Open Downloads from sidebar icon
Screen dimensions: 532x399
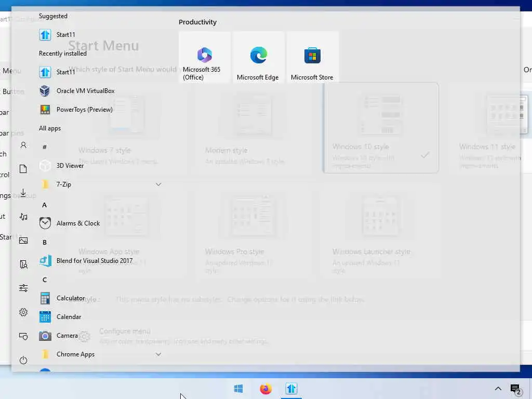click(x=23, y=193)
